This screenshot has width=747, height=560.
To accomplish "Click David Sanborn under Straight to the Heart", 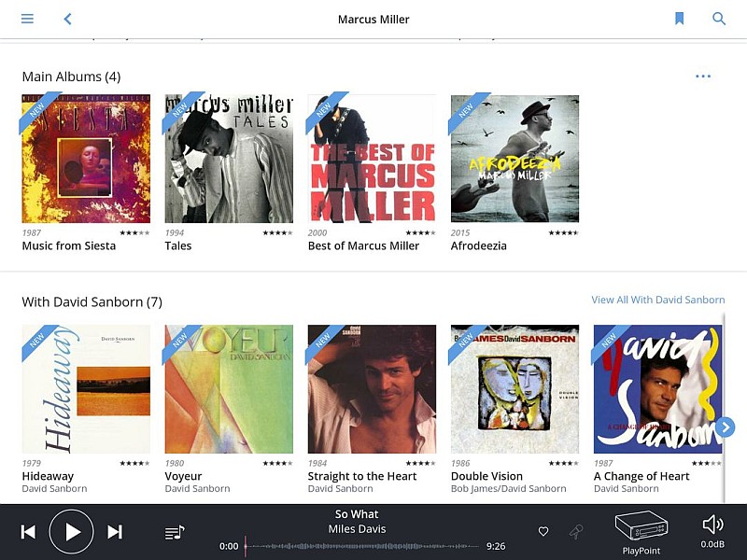I will click(x=340, y=488).
